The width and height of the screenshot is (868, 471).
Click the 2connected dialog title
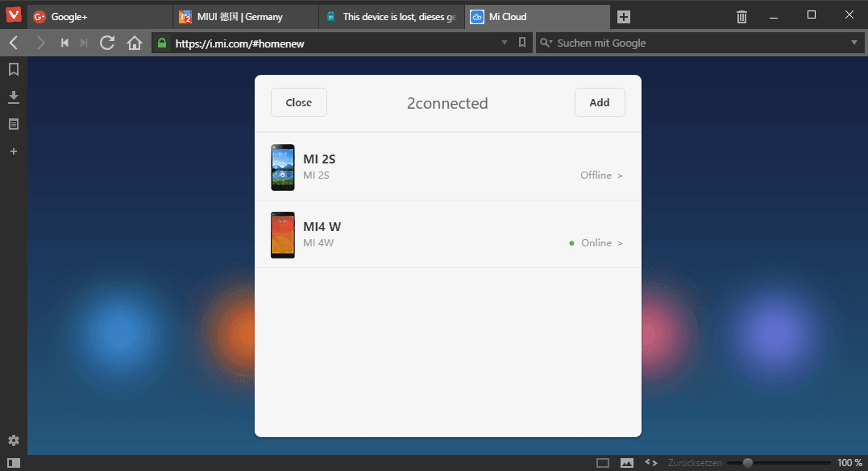click(447, 103)
